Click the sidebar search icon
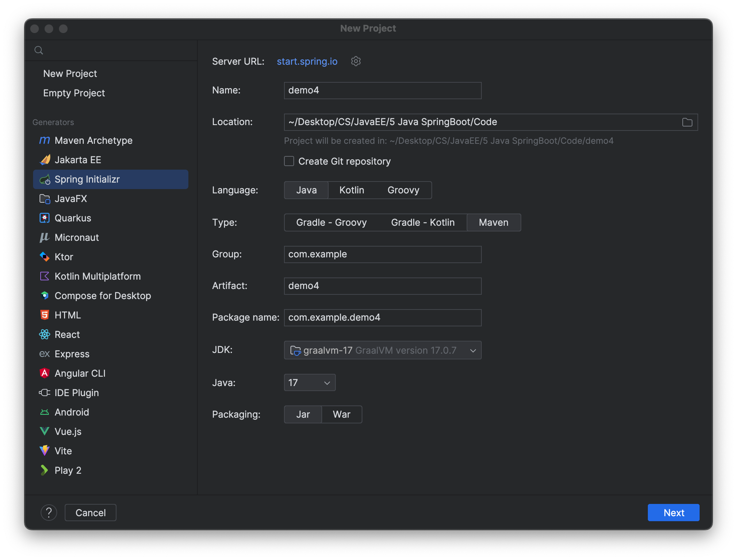This screenshot has width=737, height=560. 39,50
